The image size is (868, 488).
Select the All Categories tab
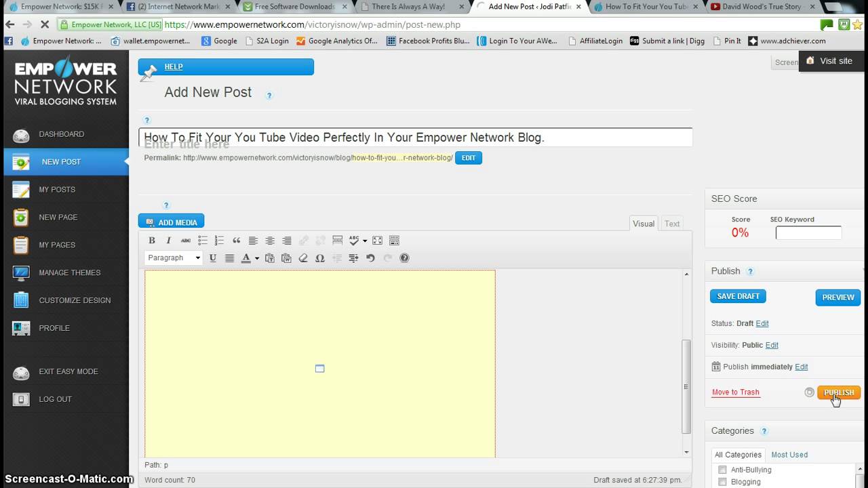738,455
